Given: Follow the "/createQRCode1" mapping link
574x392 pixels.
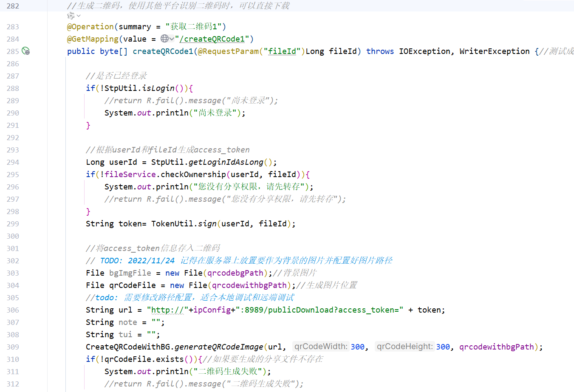Looking at the screenshot, I should [212, 39].
